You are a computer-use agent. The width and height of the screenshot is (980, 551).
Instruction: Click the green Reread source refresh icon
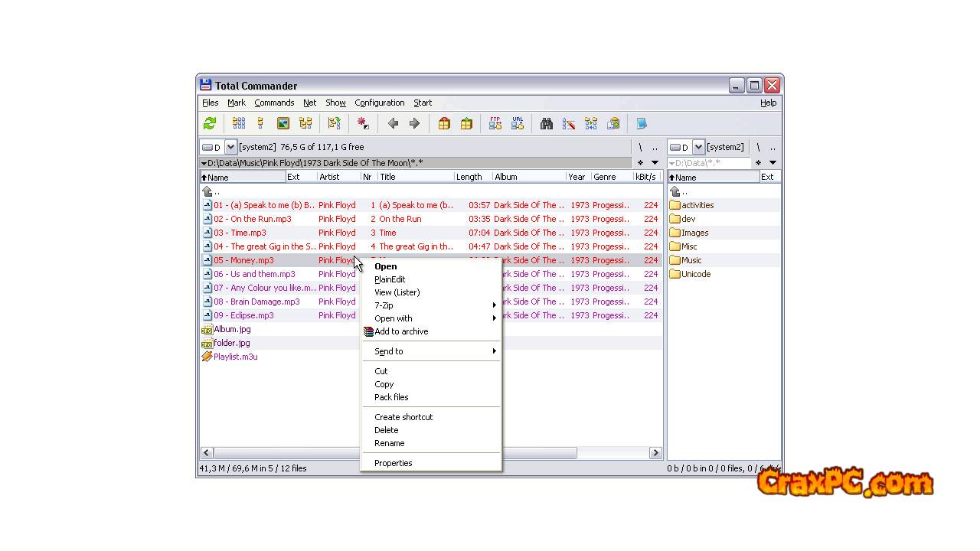[x=210, y=123]
